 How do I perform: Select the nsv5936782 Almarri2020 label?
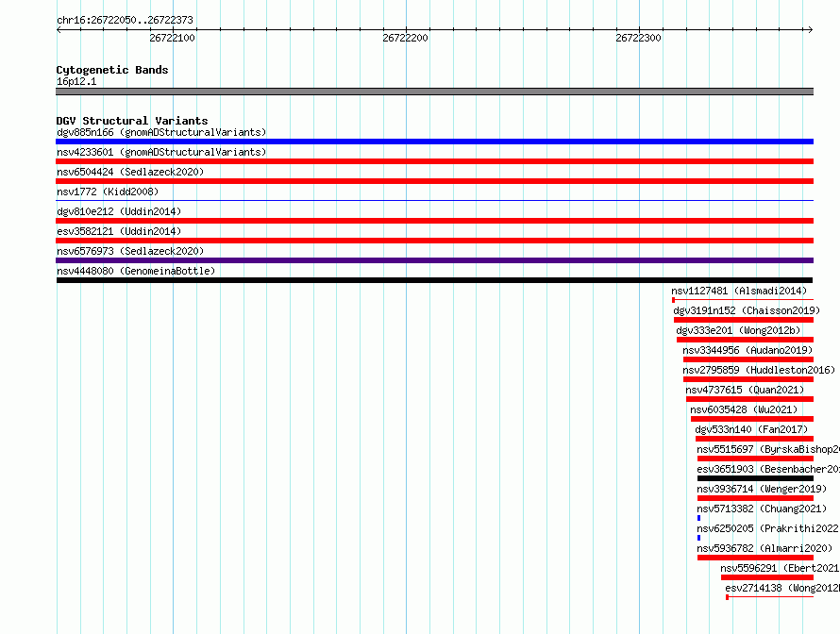(764, 548)
